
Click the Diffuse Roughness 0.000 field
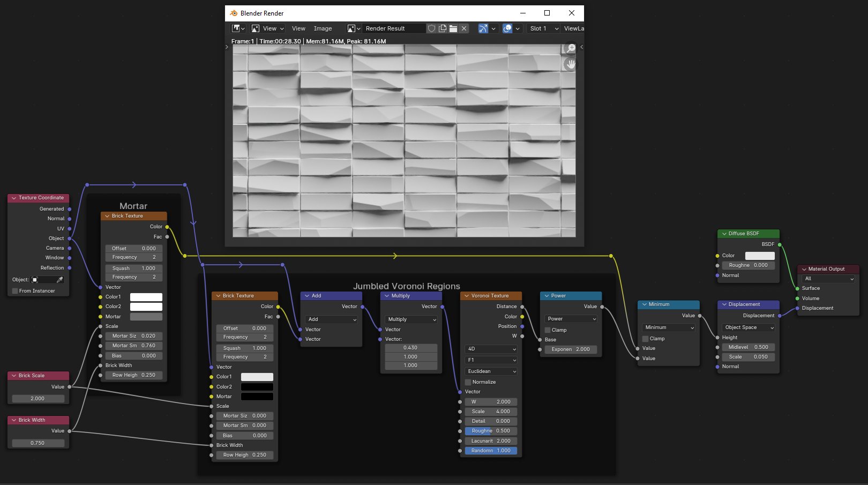(x=749, y=265)
